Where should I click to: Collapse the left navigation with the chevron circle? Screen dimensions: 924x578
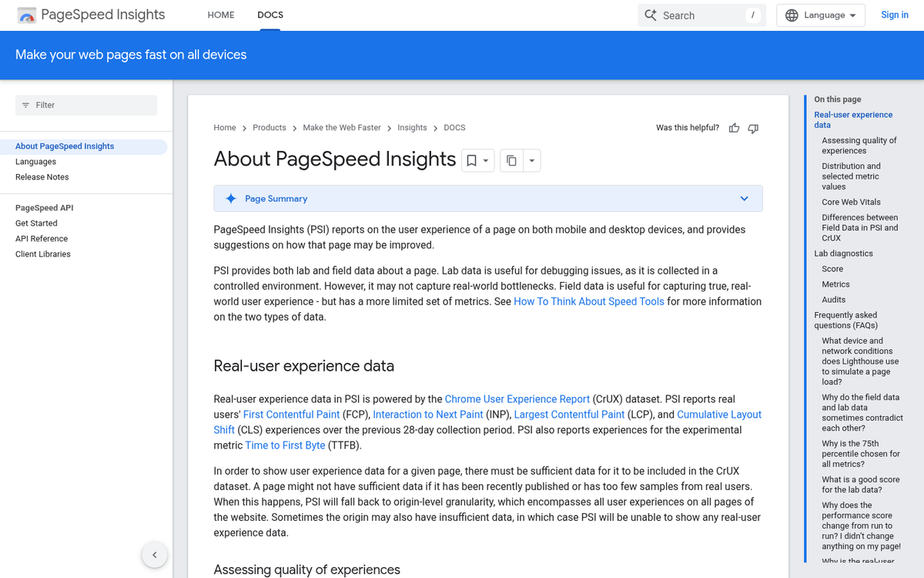point(154,554)
